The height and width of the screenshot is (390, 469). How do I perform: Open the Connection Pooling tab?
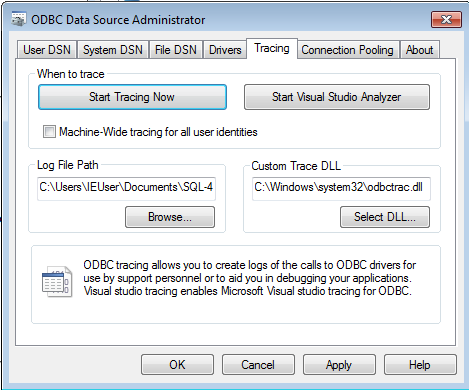347,50
